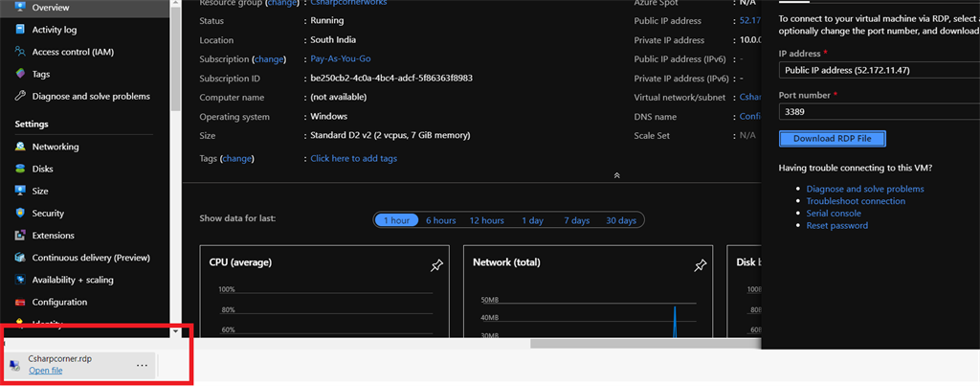Click the horizontal scrollbar at bottom
Image resolution: width=980 pixels, height=386 pixels.
pyautogui.click(x=646, y=344)
